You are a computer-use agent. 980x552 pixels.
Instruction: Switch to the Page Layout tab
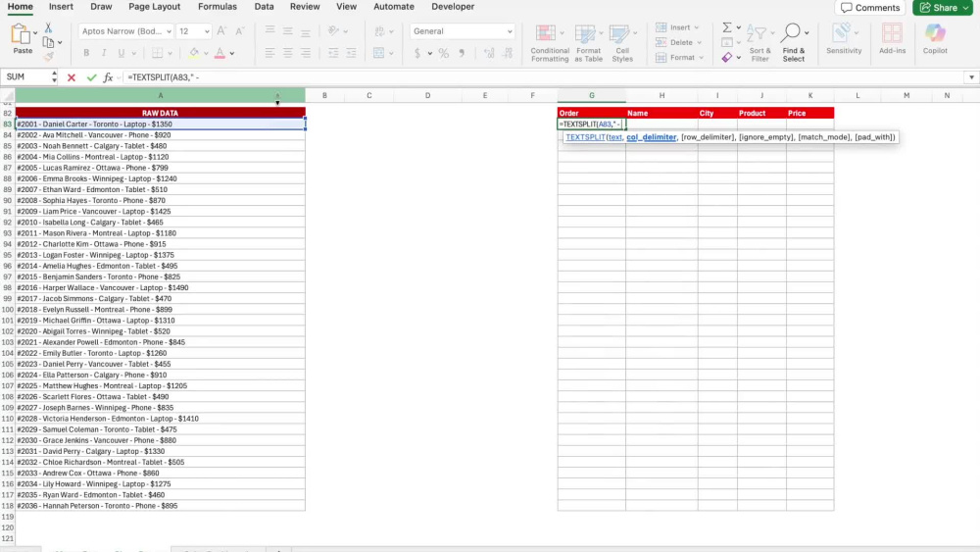pyautogui.click(x=155, y=7)
